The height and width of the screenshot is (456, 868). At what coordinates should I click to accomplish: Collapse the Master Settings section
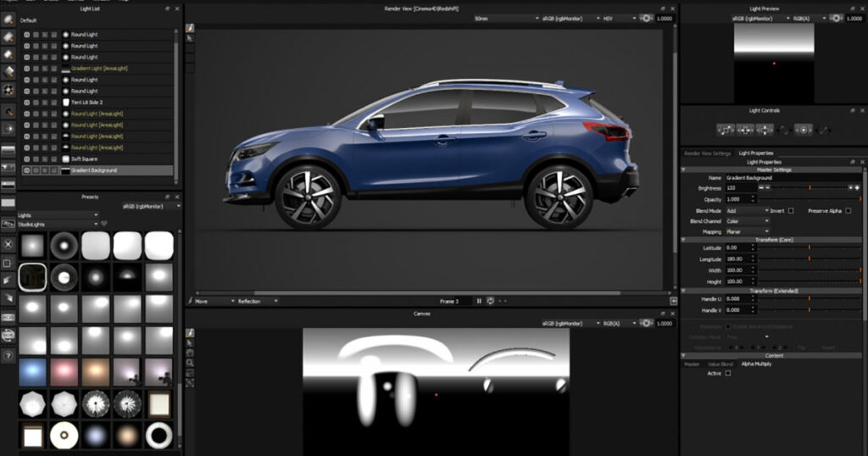pos(684,170)
